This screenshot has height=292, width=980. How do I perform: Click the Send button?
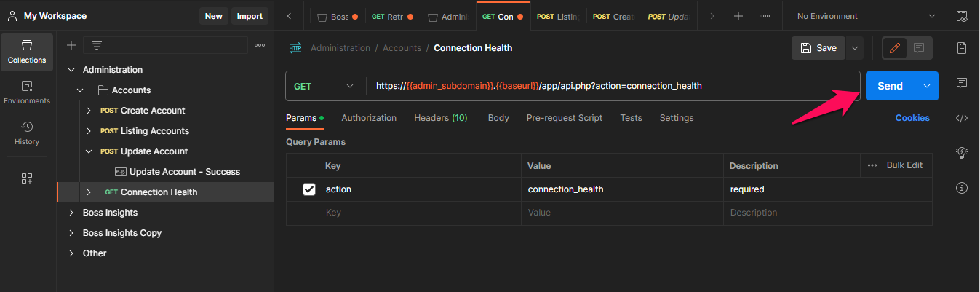891,86
